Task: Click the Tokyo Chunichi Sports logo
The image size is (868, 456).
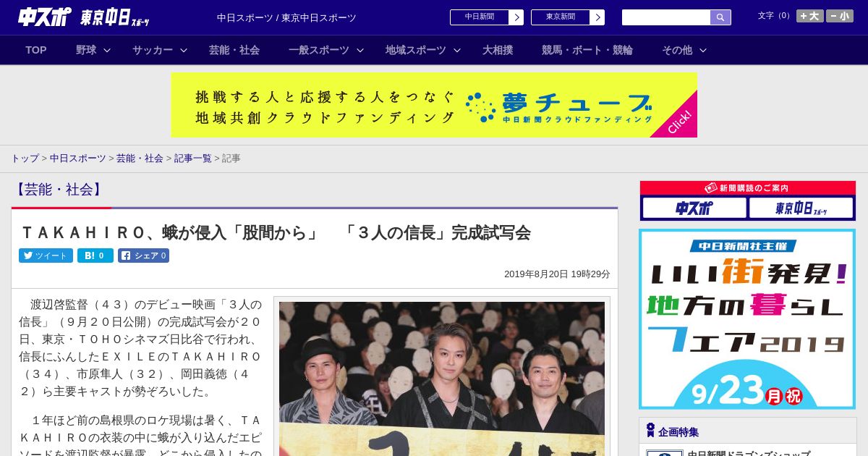Action: [x=115, y=17]
